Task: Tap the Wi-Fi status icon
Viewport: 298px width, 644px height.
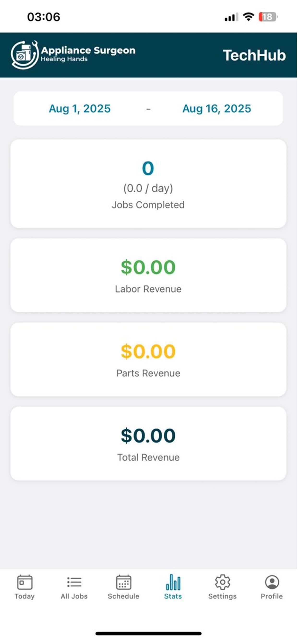Action: pyautogui.click(x=248, y=17)
